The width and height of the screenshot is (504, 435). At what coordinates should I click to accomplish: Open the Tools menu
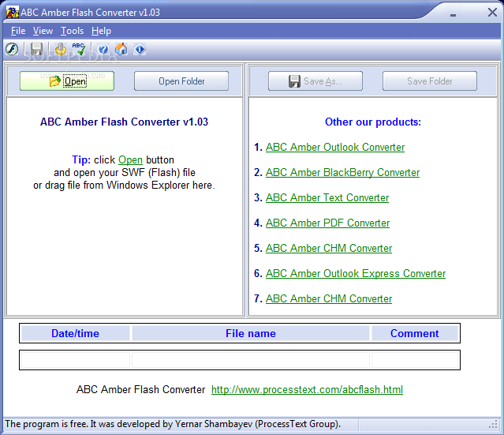(x=73, y=31)
